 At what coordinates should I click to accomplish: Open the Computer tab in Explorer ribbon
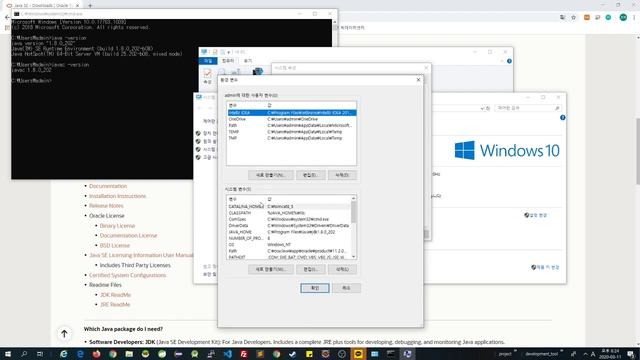click(x=228, y=61)
